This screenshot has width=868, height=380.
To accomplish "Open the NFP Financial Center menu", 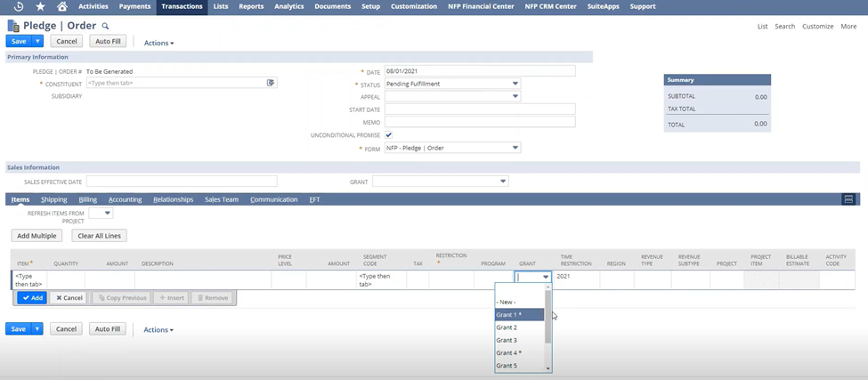I will click(480, 6).
